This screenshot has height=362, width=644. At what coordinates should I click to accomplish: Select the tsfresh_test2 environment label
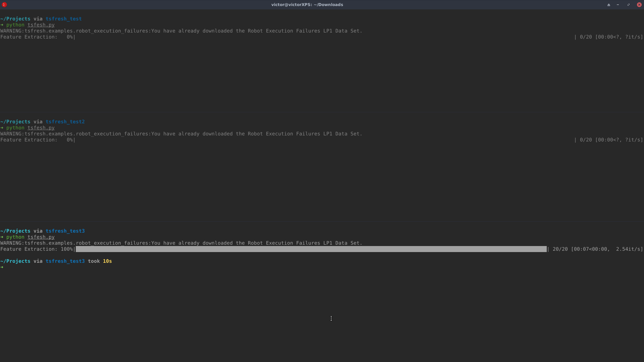[x=65, y=121]
